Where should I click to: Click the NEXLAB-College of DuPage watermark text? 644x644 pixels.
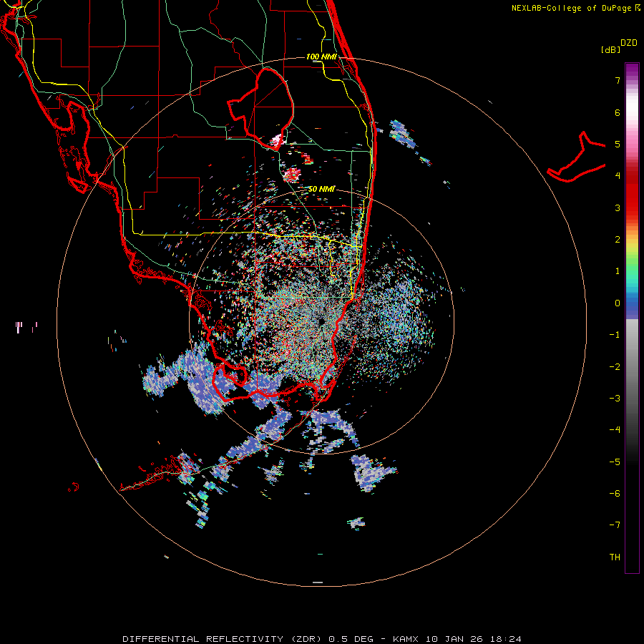[572, 8]
